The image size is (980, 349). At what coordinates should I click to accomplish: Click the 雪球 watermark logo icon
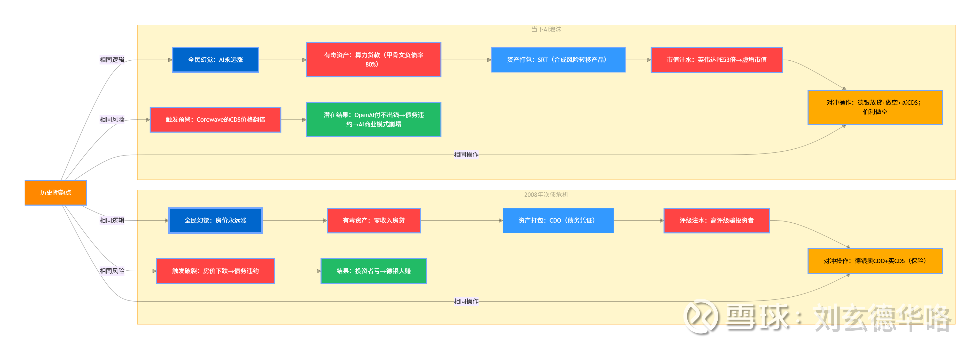(700, 316)
